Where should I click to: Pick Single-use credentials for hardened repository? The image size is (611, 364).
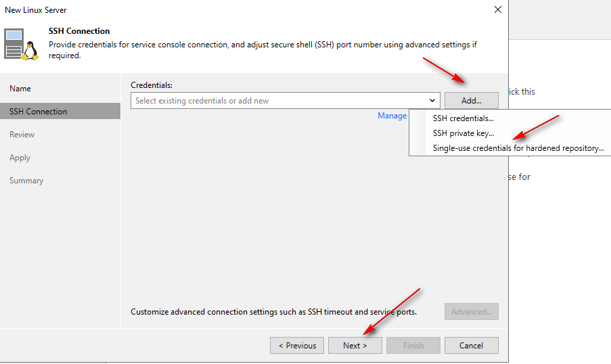pyautogui.click(x=518, y=148)
